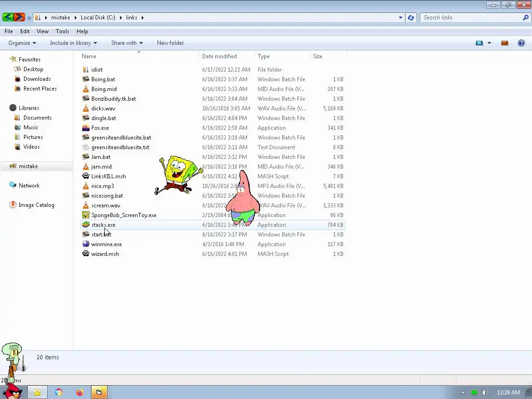Open Music library
The width and height of the screenshot is (532, 399).
pos(30,127)
